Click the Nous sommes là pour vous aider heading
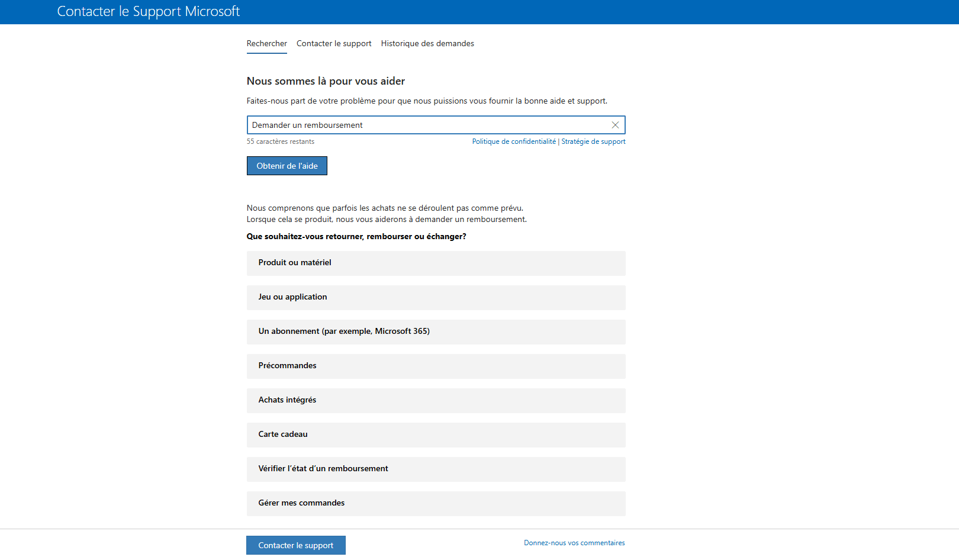This screenshot has height=560, width=959. pos(326,81)
